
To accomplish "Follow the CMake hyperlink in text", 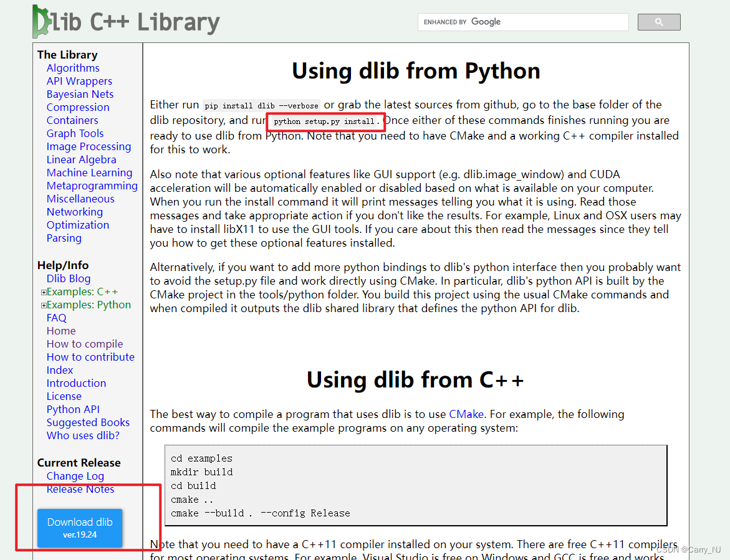I will coord(466,414).
